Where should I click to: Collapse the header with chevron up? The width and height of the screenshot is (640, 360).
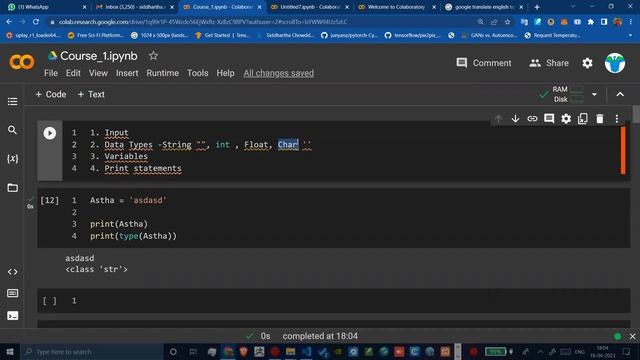(620, 94)
